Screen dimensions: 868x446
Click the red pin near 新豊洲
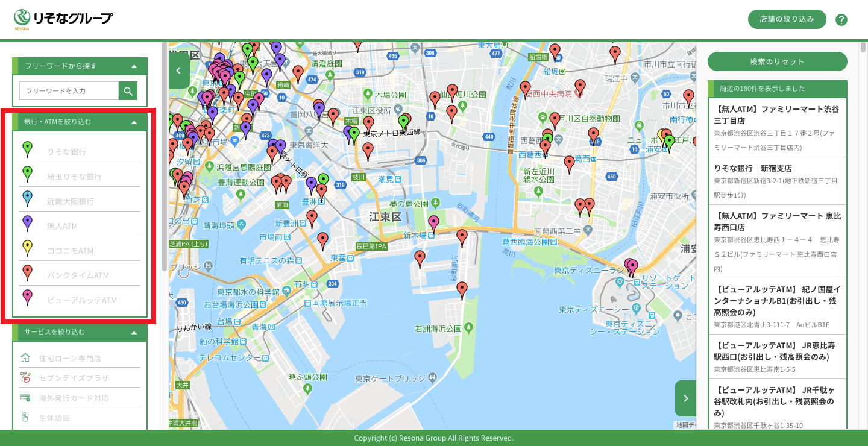[312, 218]
